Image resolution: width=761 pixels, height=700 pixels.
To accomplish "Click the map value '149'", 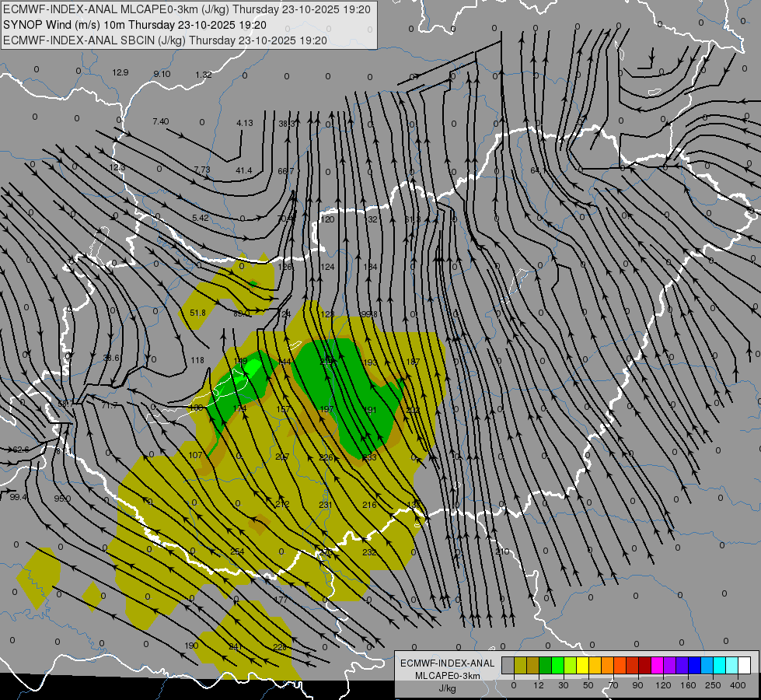I will [241, 361].
